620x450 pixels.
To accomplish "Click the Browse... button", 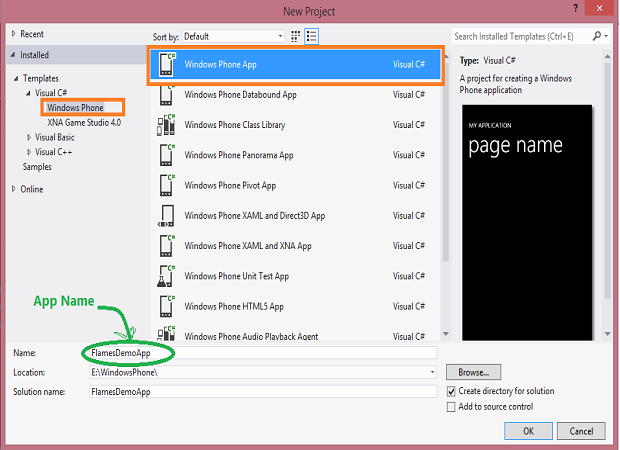I will [x=473, y=372].
